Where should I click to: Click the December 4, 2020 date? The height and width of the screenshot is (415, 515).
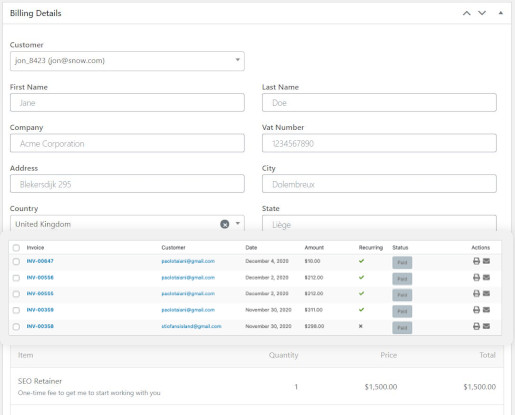[x=267, y=261]
